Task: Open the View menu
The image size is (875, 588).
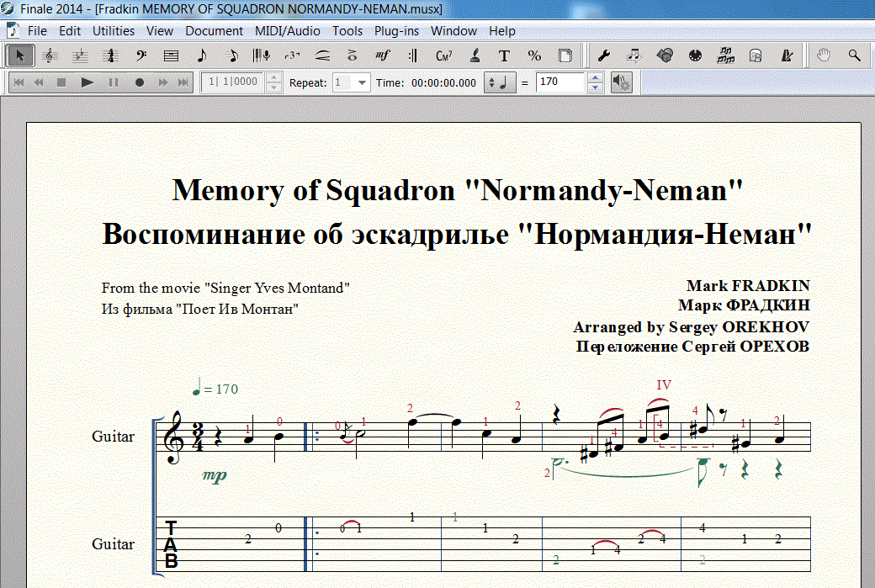Action: point(160,30)
